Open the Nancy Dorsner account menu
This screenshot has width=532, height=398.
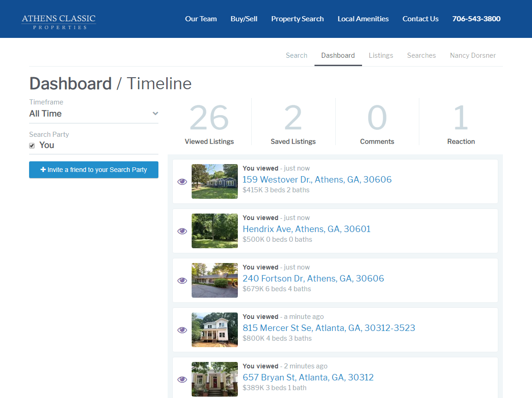pyautogui.click(x=472, y=55)
